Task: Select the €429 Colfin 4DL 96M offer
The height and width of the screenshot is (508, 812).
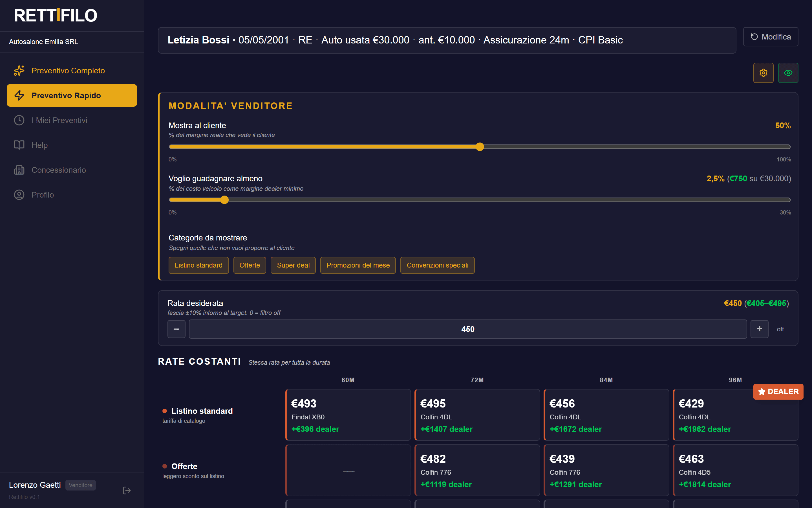Action: point(736,415)
